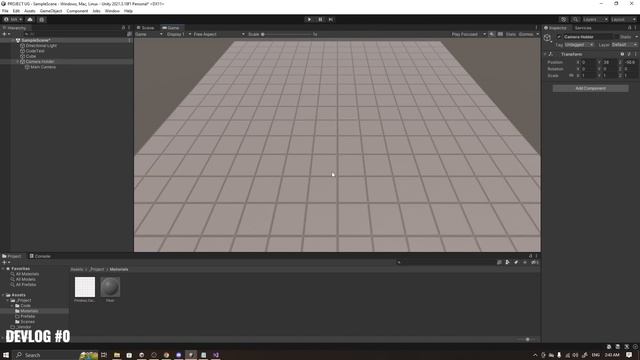The height and width of the screenshot is (360, 640).
Task: Click the Step frame button
Action: [331, 19]
